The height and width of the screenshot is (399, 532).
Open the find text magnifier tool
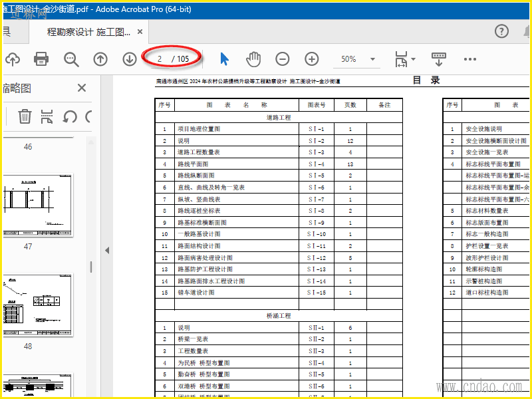[71, 59]
